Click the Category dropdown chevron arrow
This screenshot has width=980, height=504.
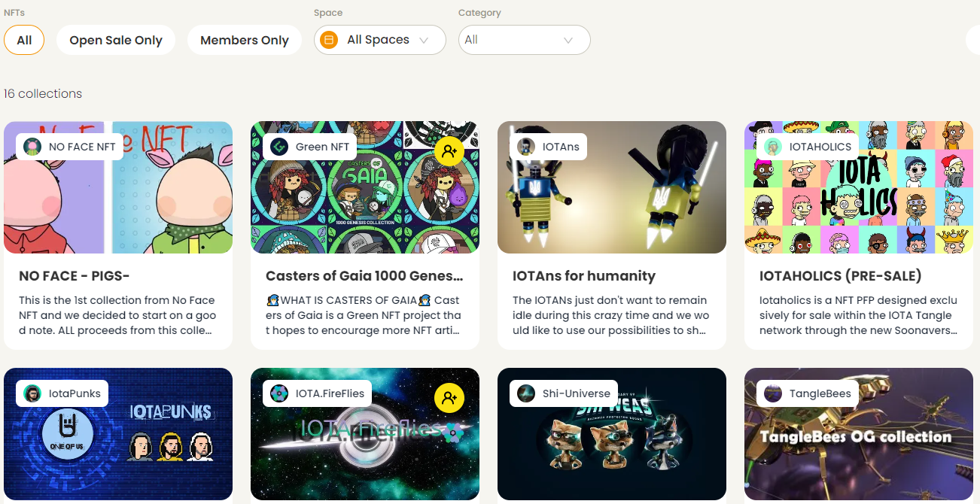568,41
